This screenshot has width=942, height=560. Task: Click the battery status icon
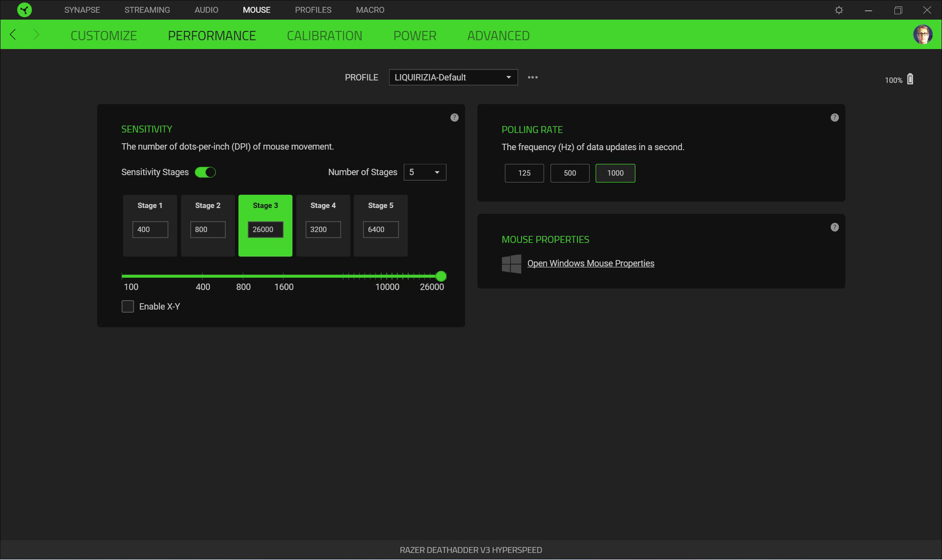pos(910,79)
